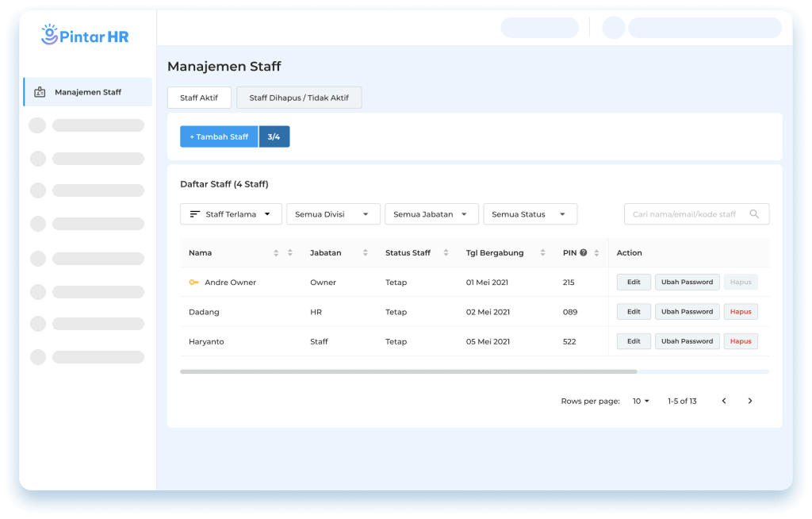This screenshot has width=812, height=519.
Task: Change the rows per page selector
Action: coord(641,402)
